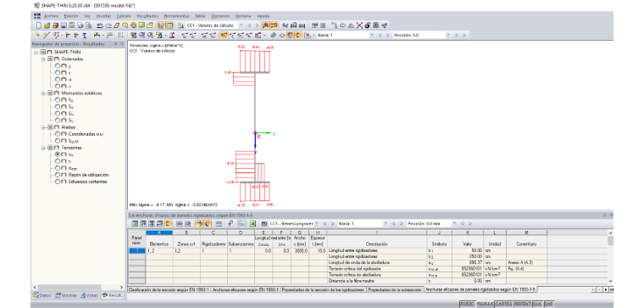The width and height of the screenshot is (644, 308).
Task: Open the Opciones menu
Action: tap(220, 16)
